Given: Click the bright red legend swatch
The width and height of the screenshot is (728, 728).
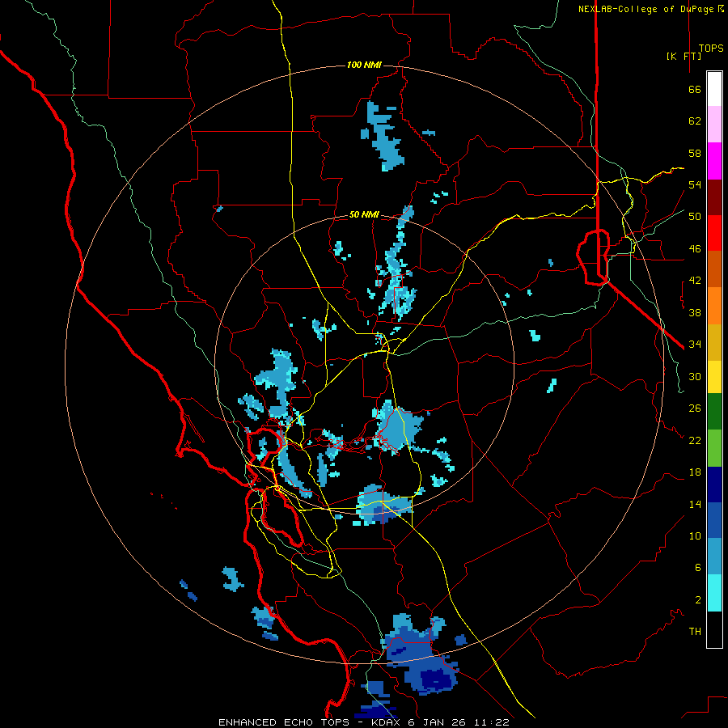Looking at the screenshot, I should 714,233.
